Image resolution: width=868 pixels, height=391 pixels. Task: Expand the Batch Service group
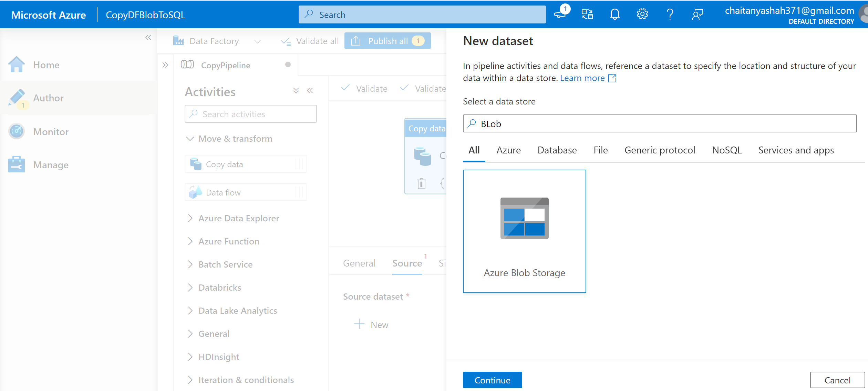[190, 264]
